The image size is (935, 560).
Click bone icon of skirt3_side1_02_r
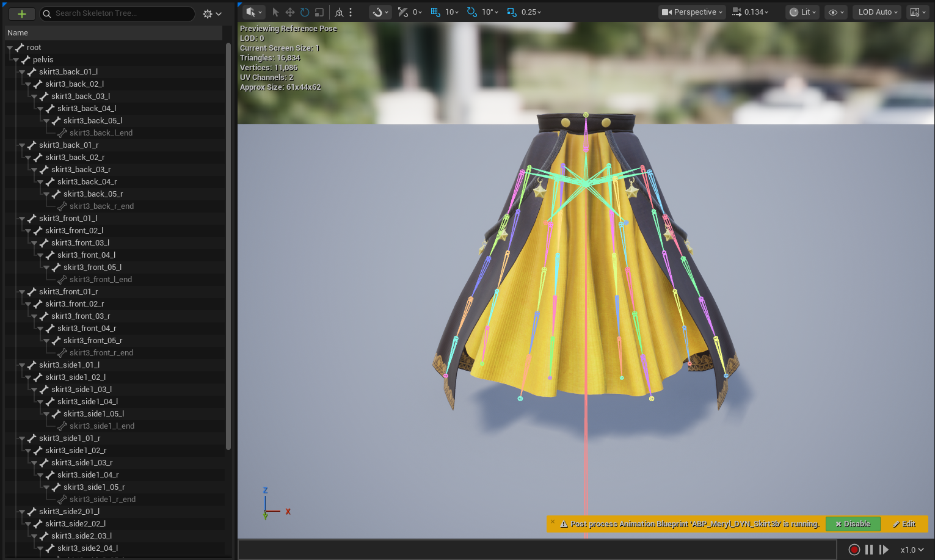pos(38,451)
